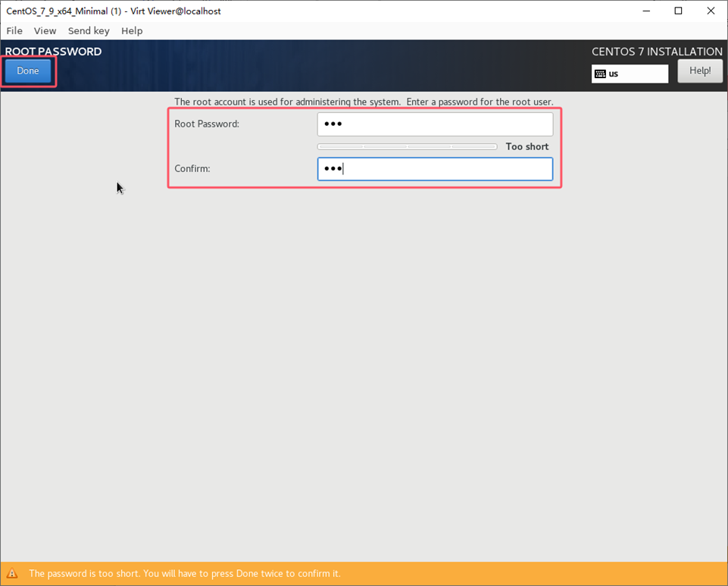Open the File menu

tap(14, 30)
